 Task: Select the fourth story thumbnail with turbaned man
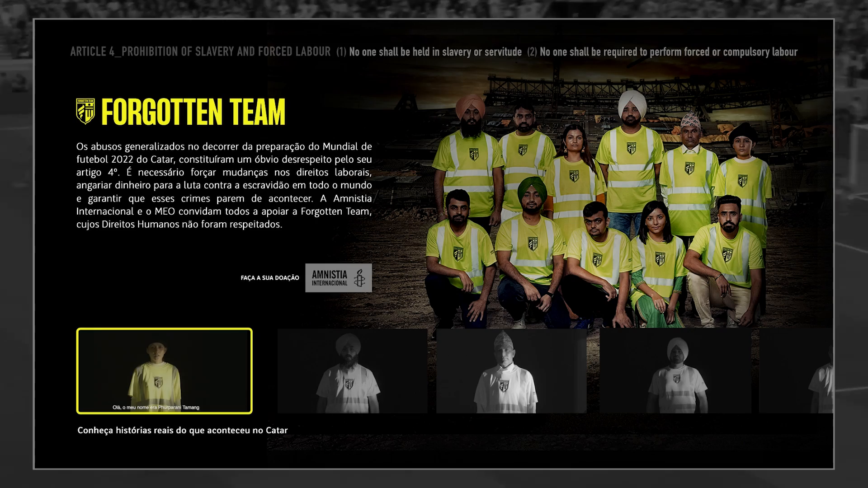tap(675, 371)
